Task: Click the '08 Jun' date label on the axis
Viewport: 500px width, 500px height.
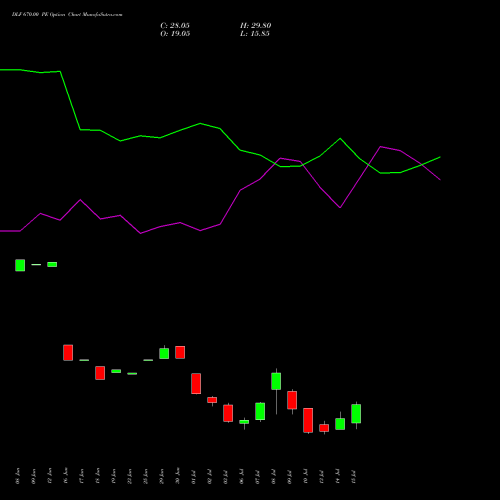Action: (x=18, y=476)
